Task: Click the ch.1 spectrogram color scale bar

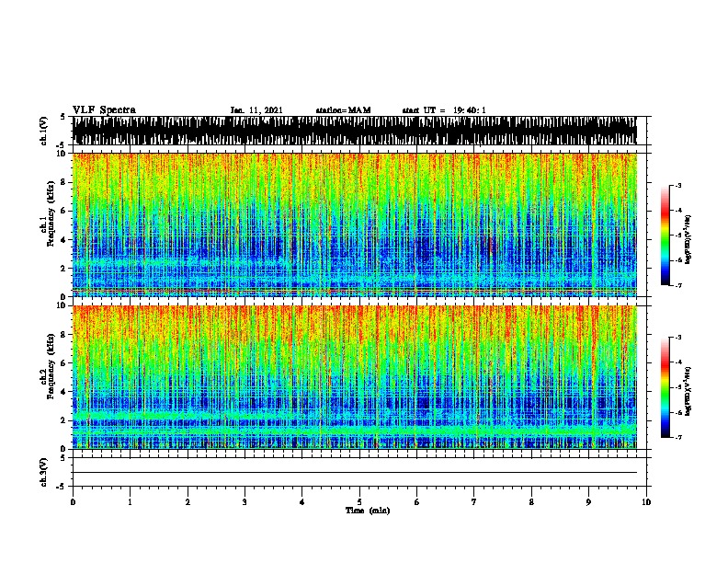Action: (665, 236)
